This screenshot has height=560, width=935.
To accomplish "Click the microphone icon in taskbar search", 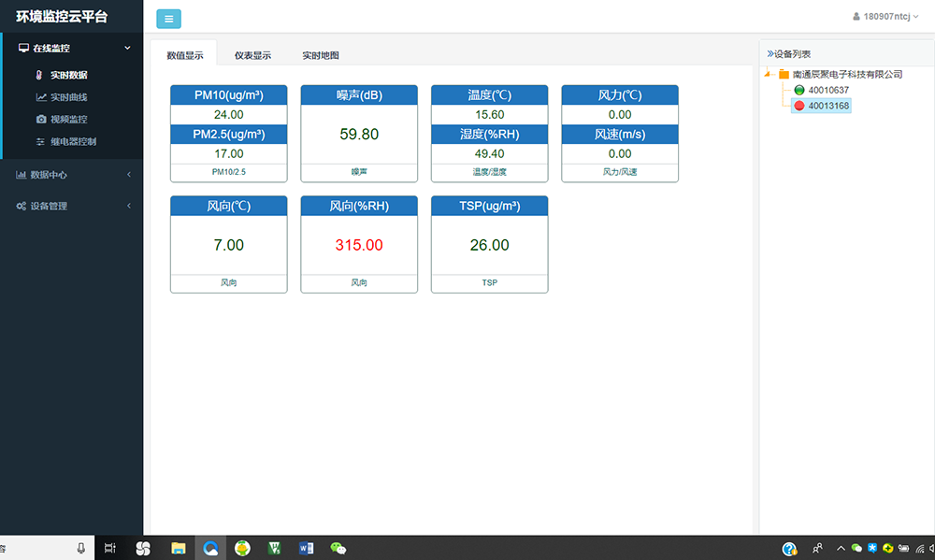I will click(x=81, y=548).
